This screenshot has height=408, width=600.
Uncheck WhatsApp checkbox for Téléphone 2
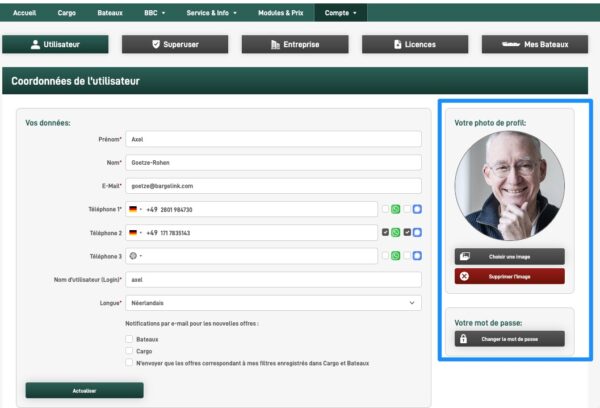[x=385, y=232]
